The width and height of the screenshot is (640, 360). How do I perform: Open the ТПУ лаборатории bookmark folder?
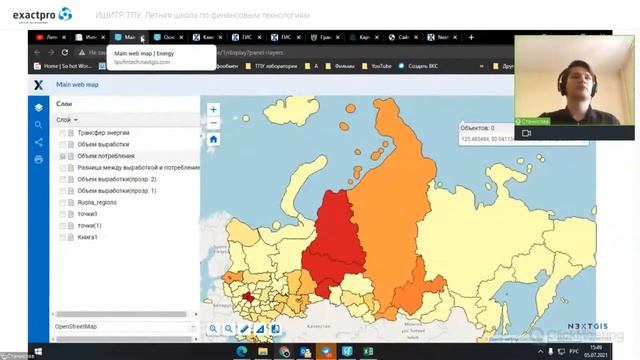click(271, 66)
